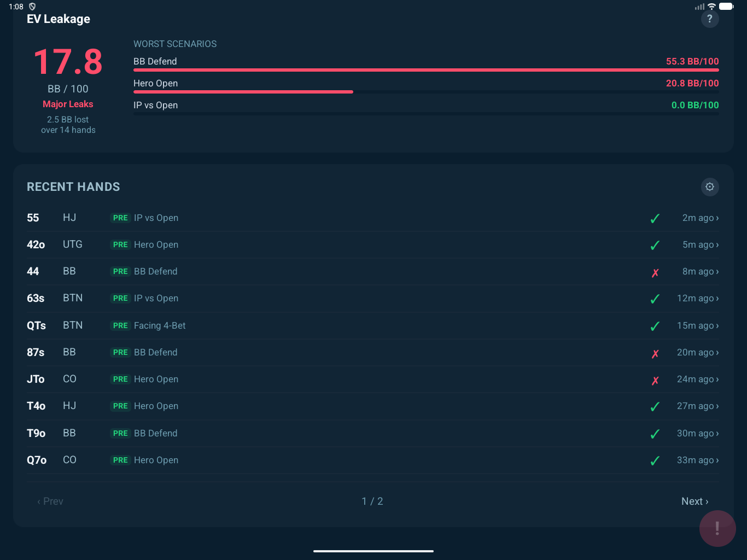Open the T9o BB Defend hand row
Viewport: 747px width, 560px height.
point(372,434)
